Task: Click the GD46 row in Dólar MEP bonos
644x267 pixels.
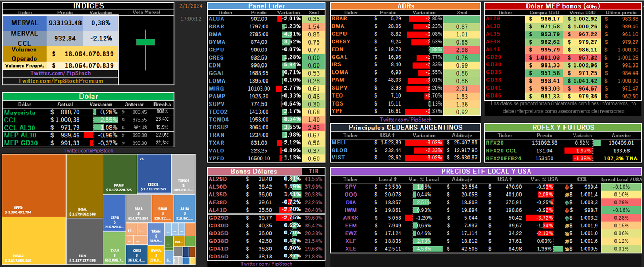Action: (562, 96)
